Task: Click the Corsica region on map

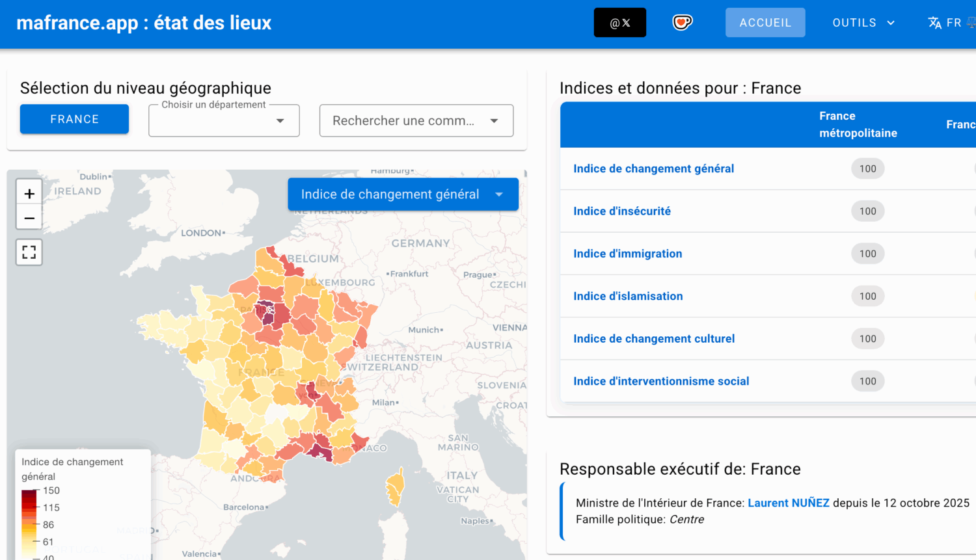Action: click(395, 487)
